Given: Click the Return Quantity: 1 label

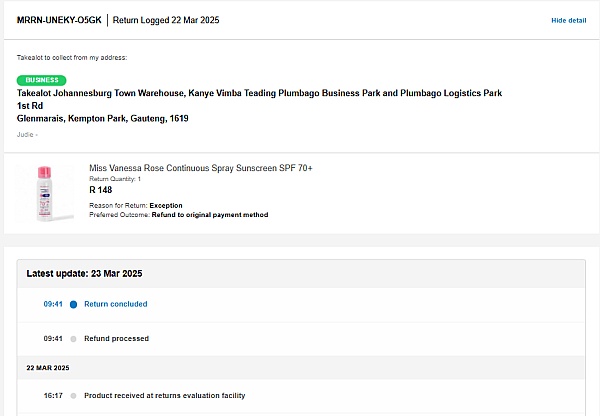Looking at the screenshot, I should coord(115,179).
